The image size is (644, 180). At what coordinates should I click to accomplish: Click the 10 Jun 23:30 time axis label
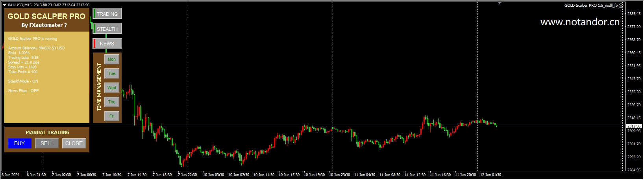coord(339,175)
